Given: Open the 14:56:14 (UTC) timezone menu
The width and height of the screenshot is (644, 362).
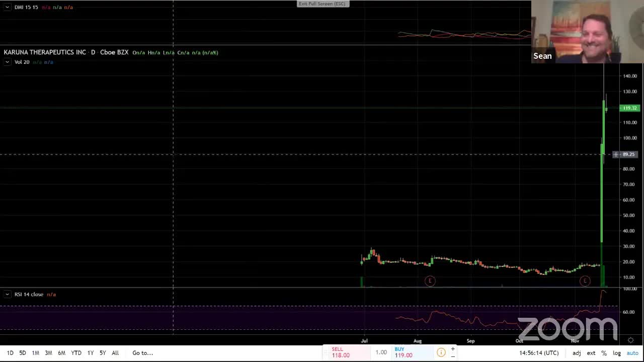Looking at the screenshot, I should [x=539, y=353].
